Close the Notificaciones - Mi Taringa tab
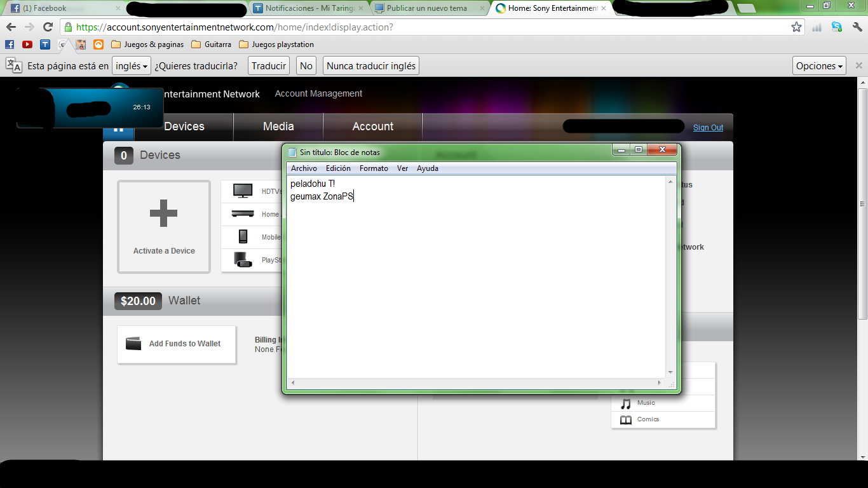 362,8
